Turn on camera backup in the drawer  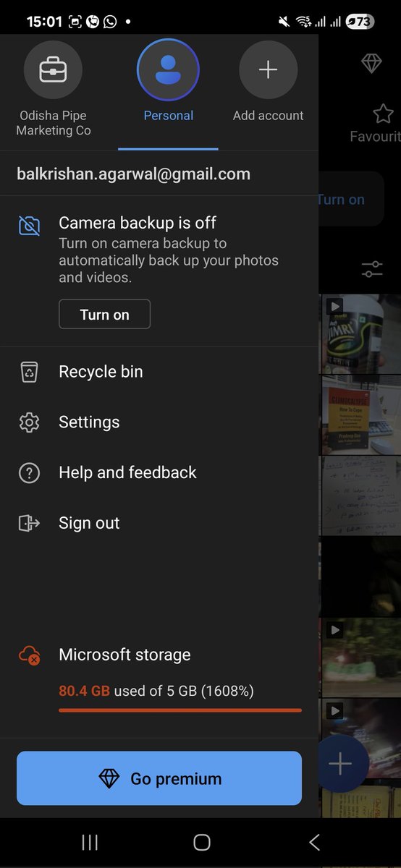pos(104,314)
